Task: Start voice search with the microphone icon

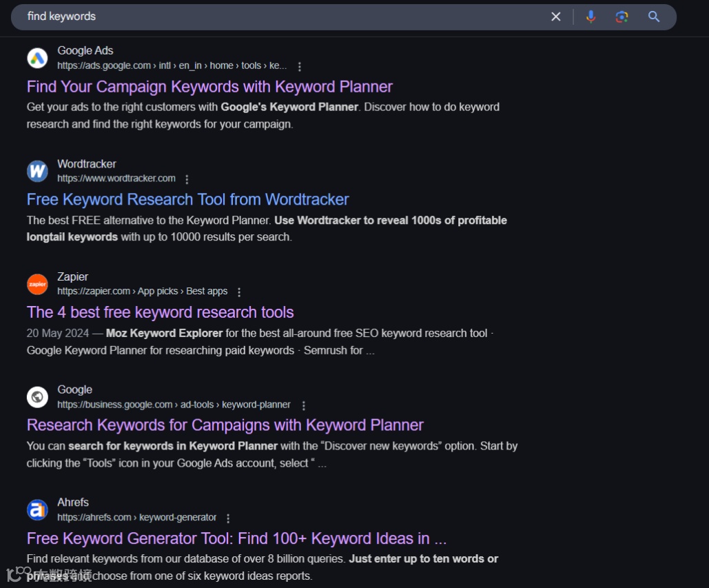Action: [590, 17]
